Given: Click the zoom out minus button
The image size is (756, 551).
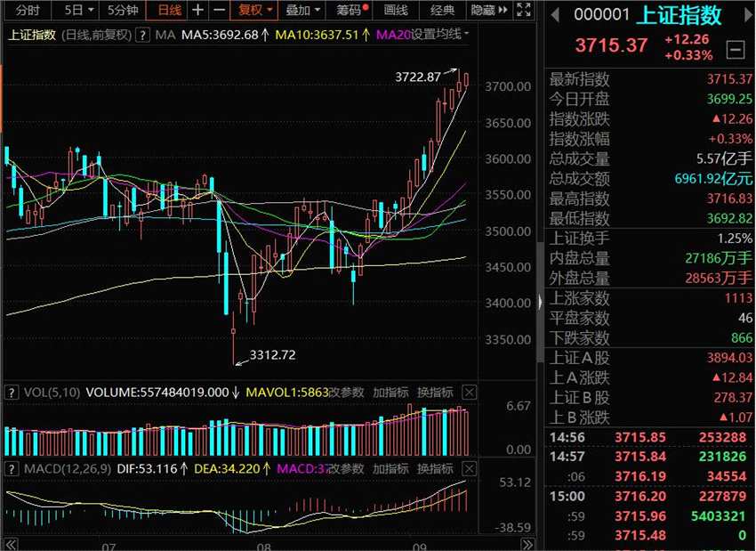Looking at the screenshot, I should [218, 11].
